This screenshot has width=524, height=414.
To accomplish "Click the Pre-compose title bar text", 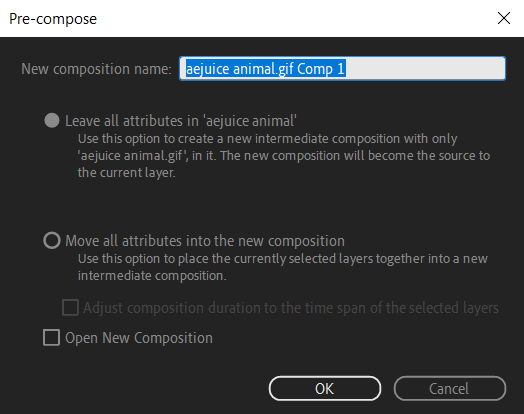I will pos(53,19).
